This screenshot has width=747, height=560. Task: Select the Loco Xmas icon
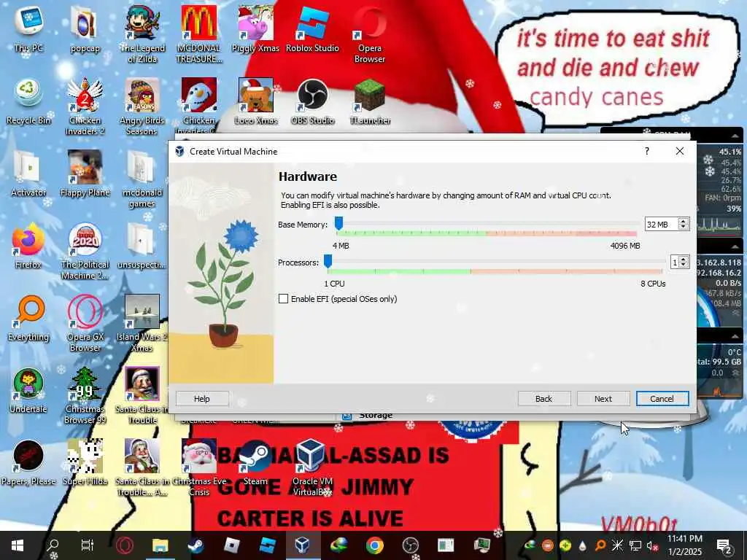(x=256, y=102)
